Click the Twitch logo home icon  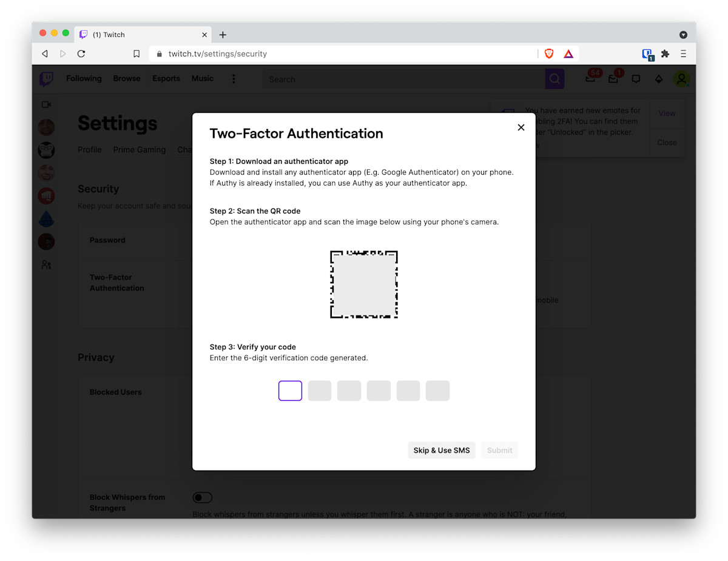click(x=46, y=79)
